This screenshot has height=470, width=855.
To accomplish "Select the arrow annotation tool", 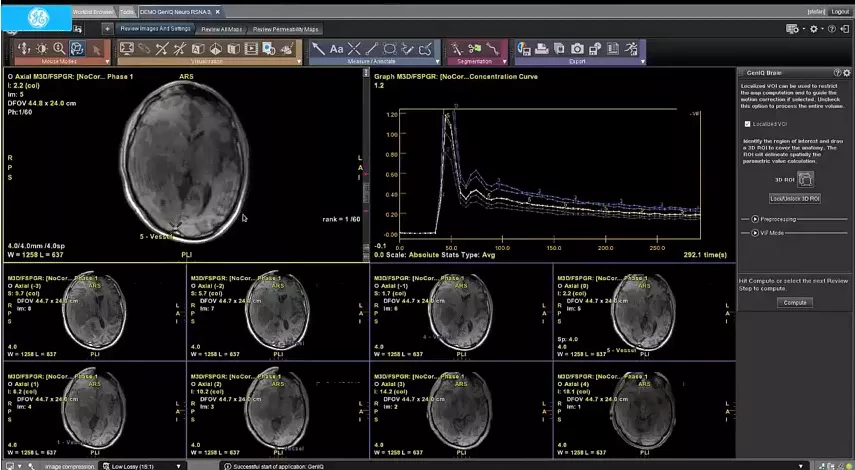I will [318, 49].
